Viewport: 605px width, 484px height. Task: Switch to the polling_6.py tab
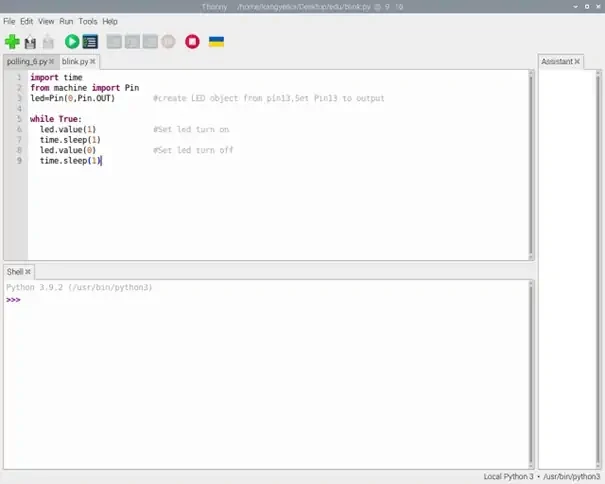coord(27,61)
